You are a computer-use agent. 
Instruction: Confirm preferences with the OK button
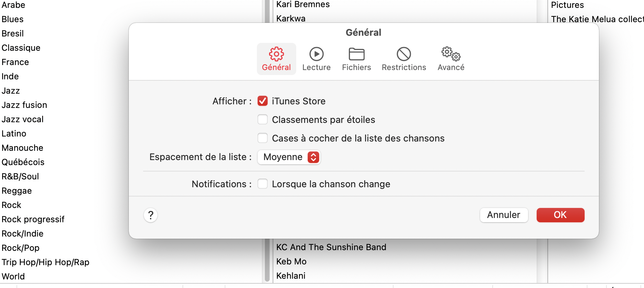(560, 215)
